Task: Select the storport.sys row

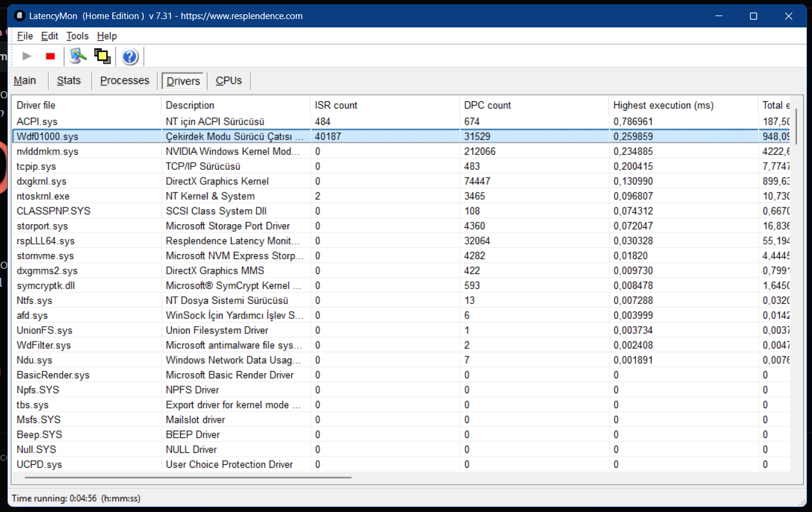Action: (x=401, y=226)
